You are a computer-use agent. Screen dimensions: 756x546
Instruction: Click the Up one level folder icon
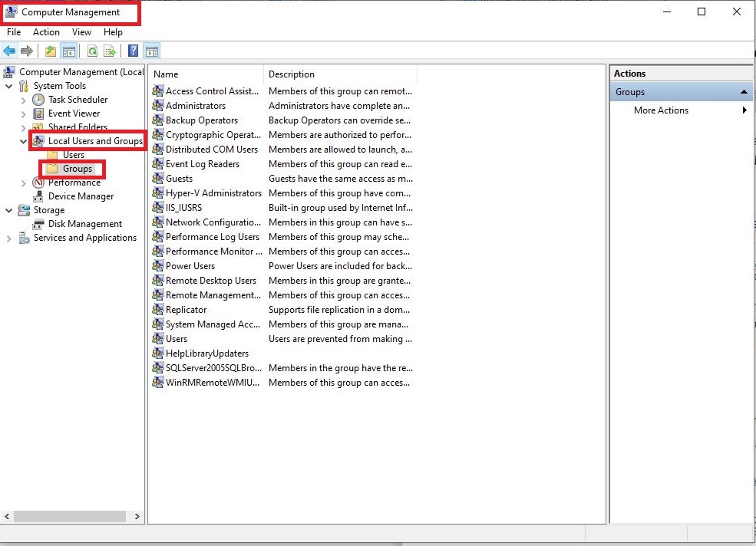51,51
